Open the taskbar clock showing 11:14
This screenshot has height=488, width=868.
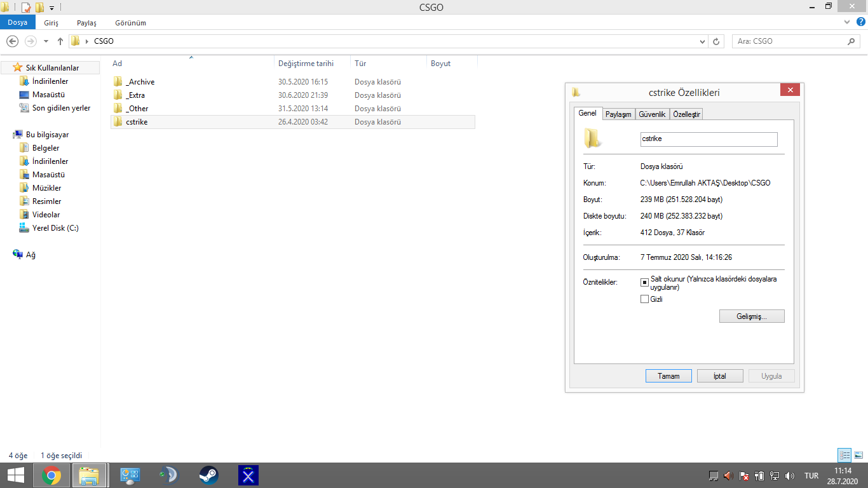click(x=843, y=475)
